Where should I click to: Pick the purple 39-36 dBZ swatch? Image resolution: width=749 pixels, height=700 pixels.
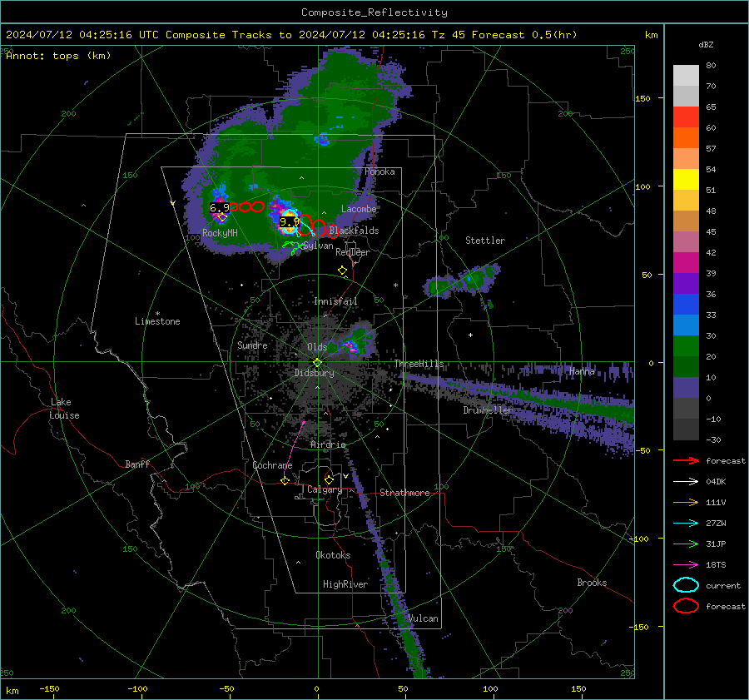click(x=686, y=283)
